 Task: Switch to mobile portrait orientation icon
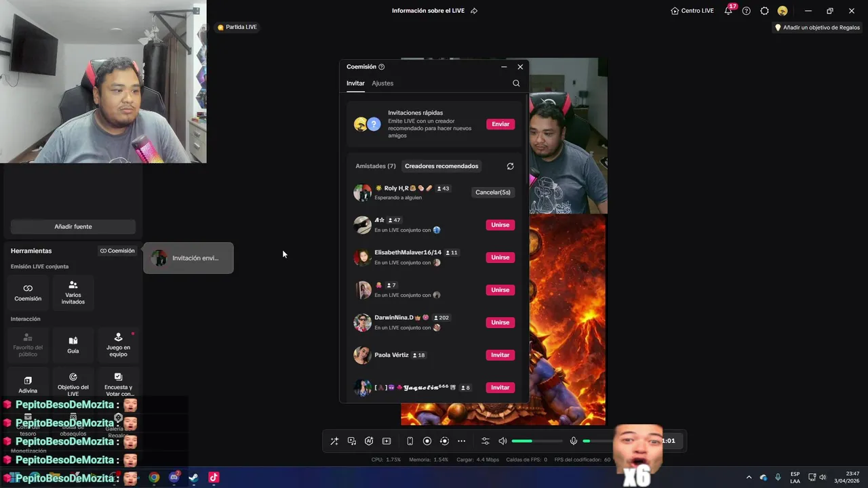[410, 441]
